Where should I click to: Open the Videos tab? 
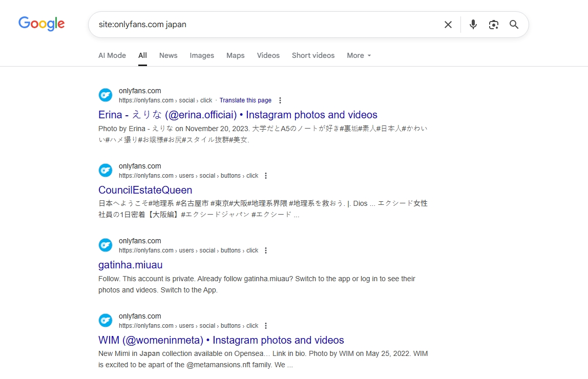point(268,55)
